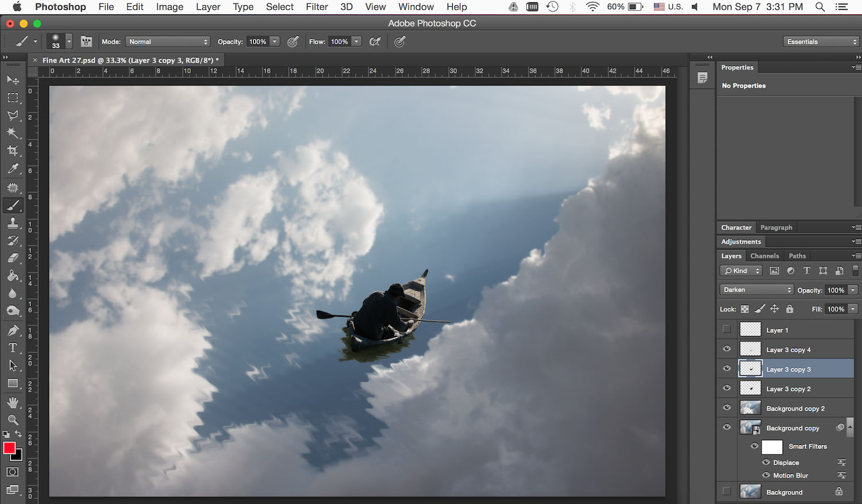Select the Clone Stamp tool
The width and height of the screenshot is (862, 504).
(13, 223)
